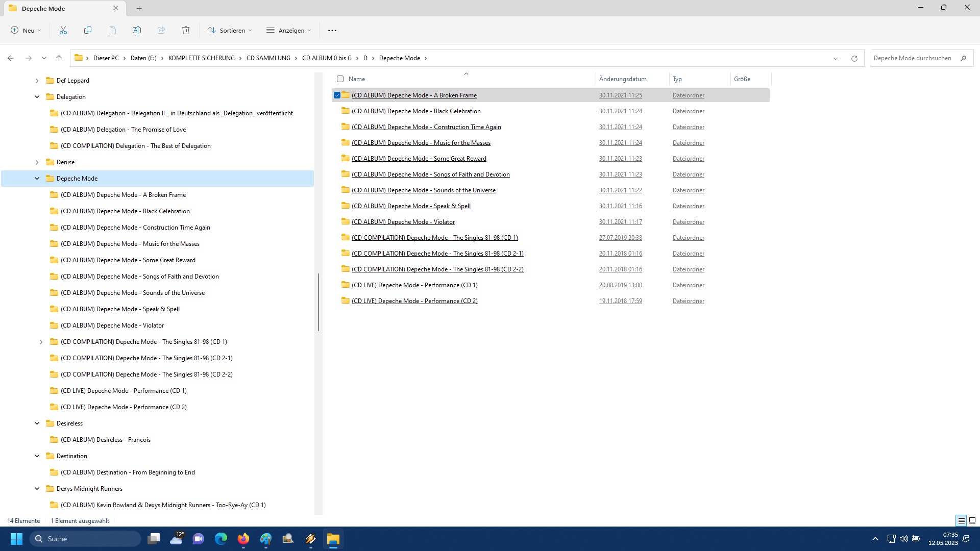Click CD SAMMLUNG in the breadcrumb path
This screenshot has width=980, height=551.
[x=268, y=58]
